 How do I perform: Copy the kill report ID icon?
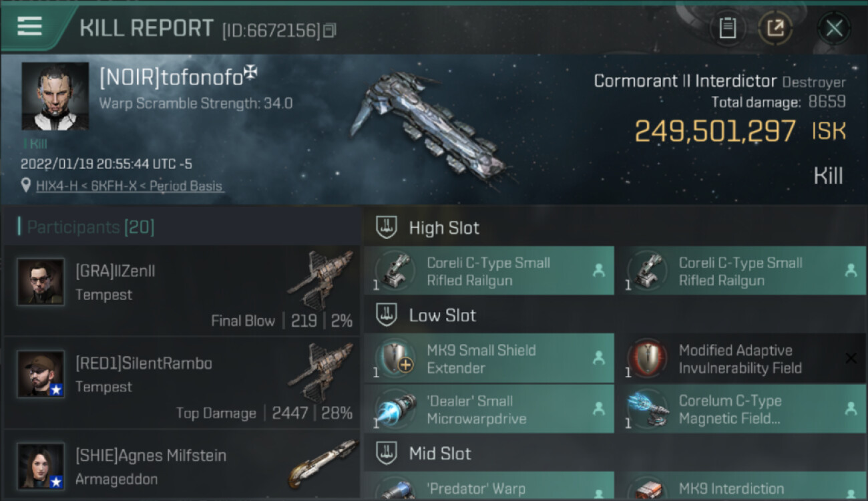coord(330,30)
